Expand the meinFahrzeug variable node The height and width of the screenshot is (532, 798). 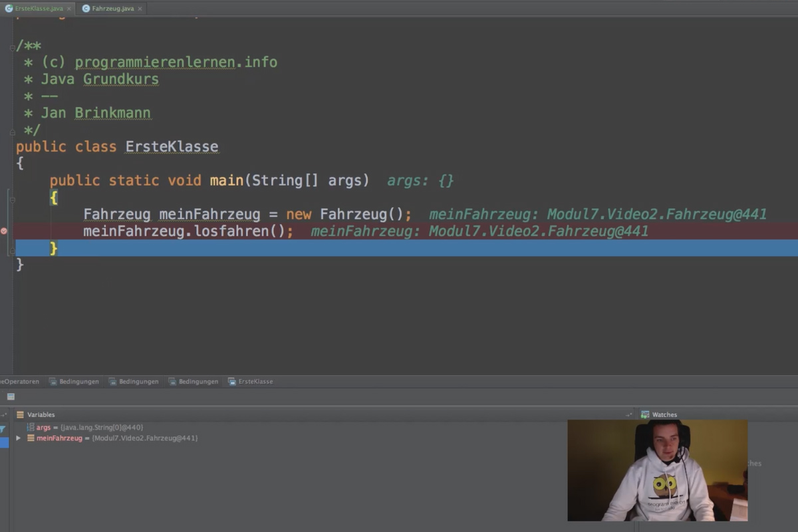tap(19, 438)
